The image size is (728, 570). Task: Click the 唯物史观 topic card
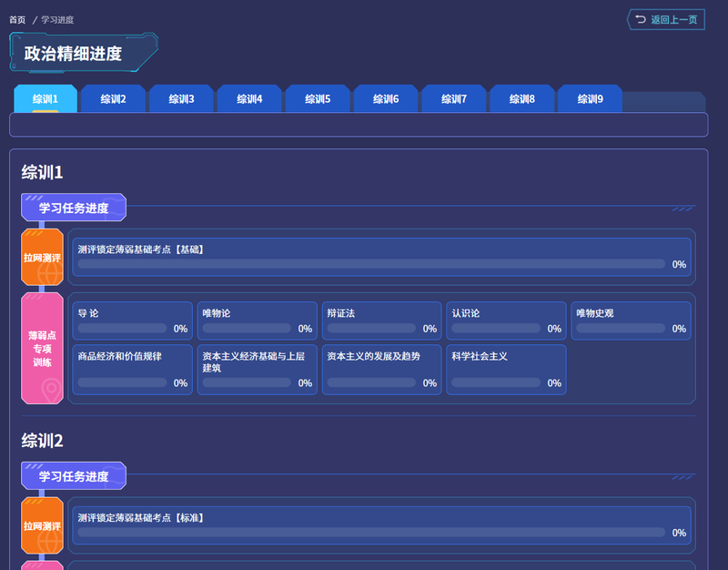(631, 321)
